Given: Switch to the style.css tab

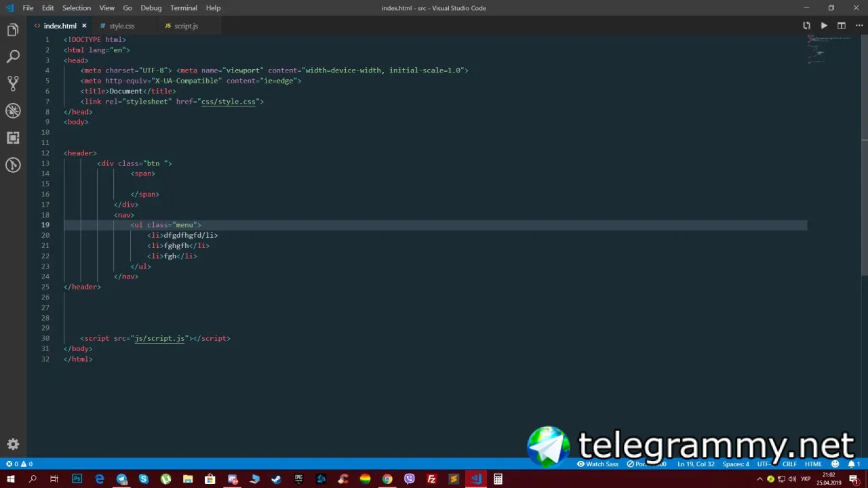Looking at the screenshot, I should coord(122,26).
